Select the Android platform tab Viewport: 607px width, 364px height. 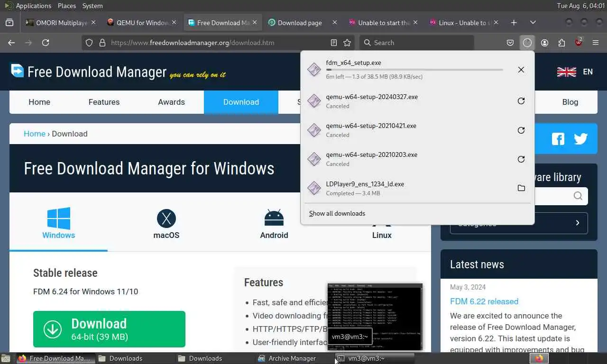click(274, 224)
